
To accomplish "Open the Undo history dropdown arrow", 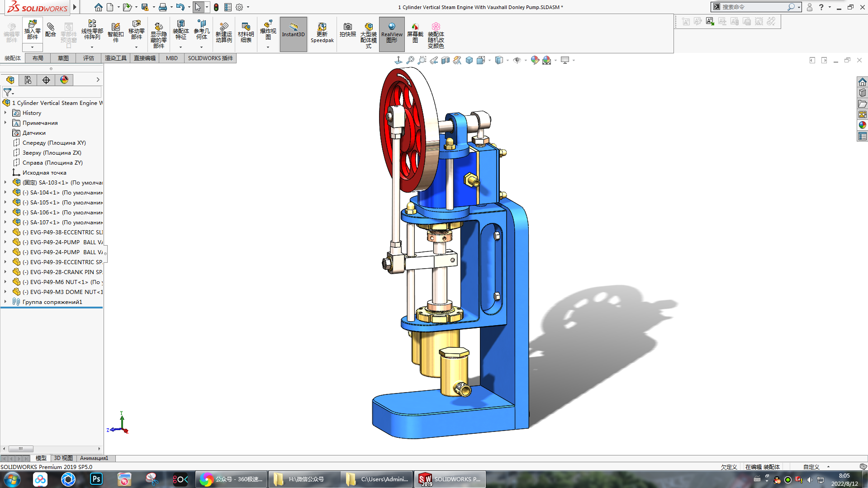I will coord(189,7).
